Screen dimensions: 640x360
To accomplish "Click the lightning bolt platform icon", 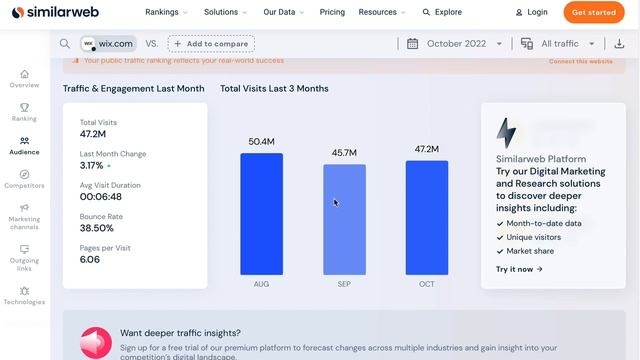I will 507,133.
